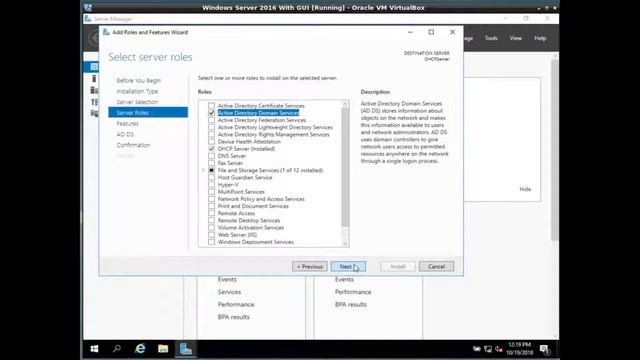
Task: Go to AD DS wizard step
Action: [125, 134]
